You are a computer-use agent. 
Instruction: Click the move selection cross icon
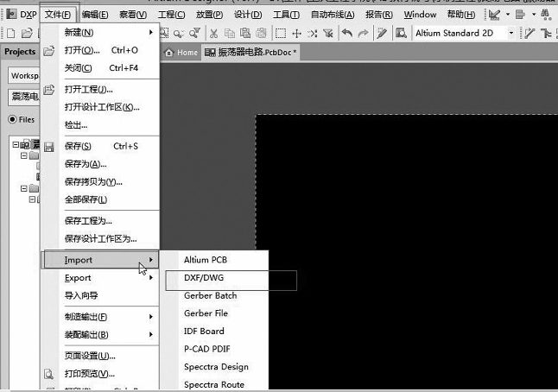(296, 34)
